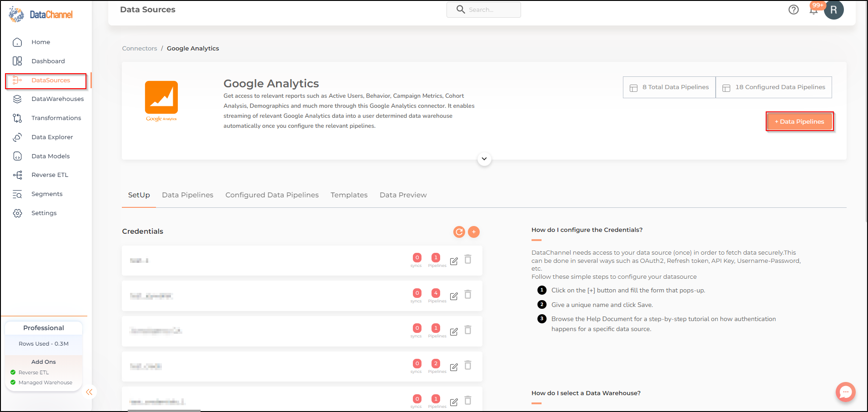The image size is (868, 412).
Task: Delete the fifth credential row
Action: click(x=468, y=400)
